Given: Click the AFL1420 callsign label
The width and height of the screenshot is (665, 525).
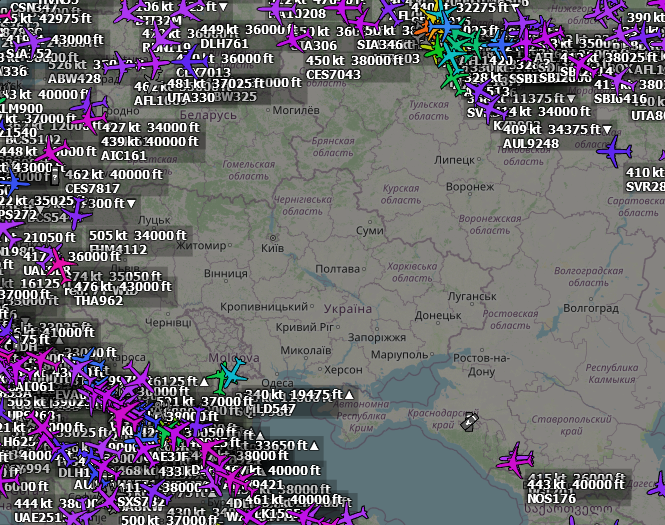Looking at the screenshot, I should (487, 60).
